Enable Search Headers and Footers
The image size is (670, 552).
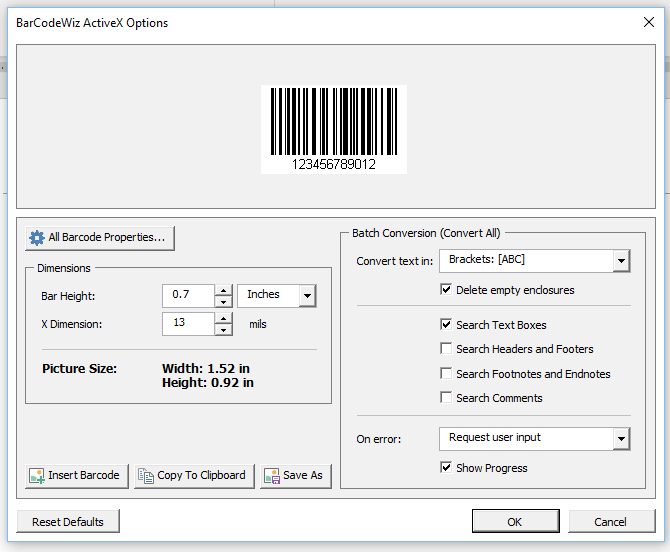pos(446,348)
